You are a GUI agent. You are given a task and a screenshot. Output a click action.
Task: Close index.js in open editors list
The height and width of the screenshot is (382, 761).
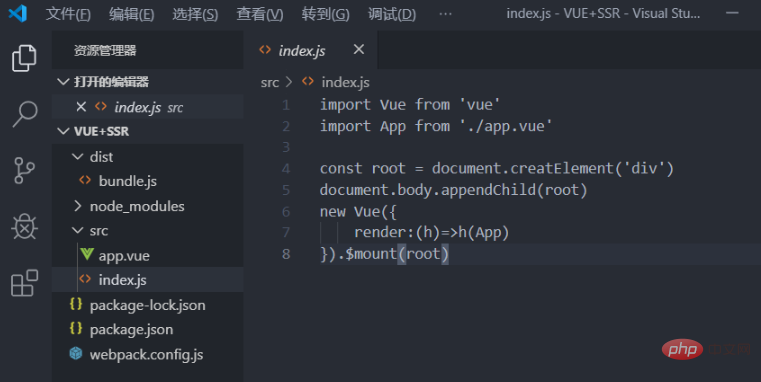pos(81,106)
